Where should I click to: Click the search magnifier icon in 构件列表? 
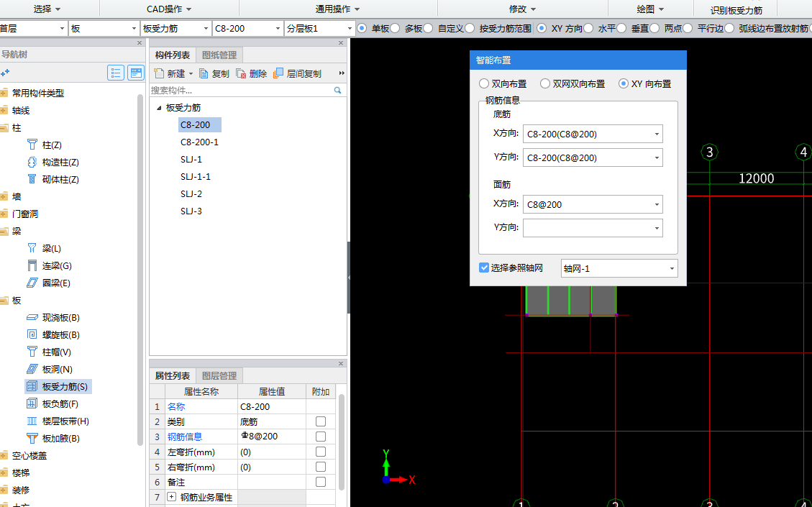click(337, 90)
